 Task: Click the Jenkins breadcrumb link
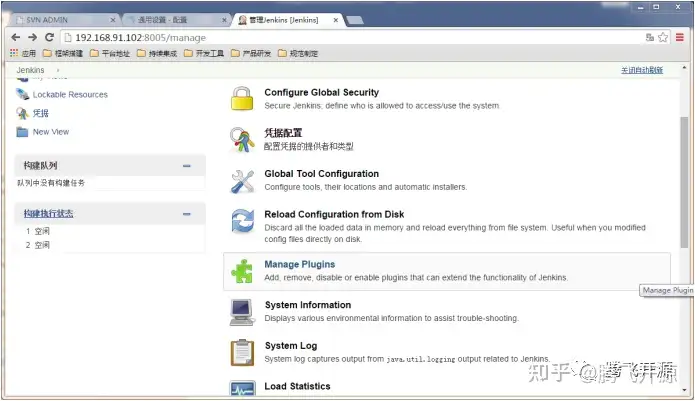(30, 70)
